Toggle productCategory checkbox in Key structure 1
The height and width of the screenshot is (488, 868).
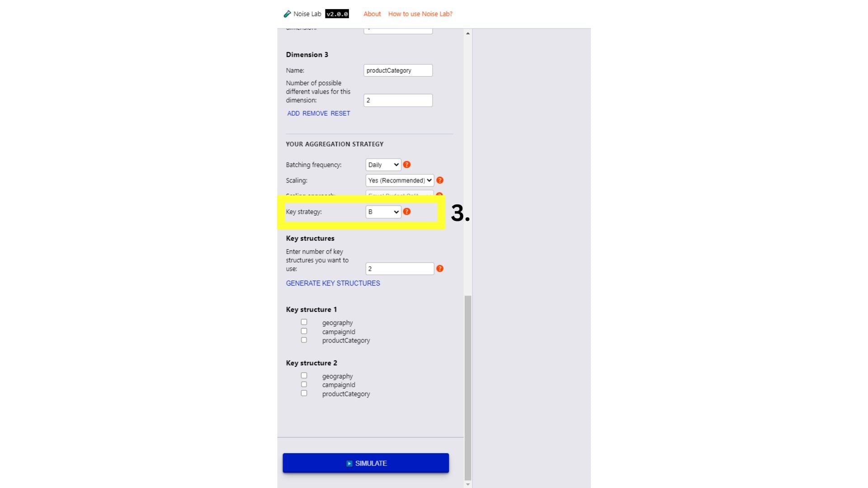(304, 340)
